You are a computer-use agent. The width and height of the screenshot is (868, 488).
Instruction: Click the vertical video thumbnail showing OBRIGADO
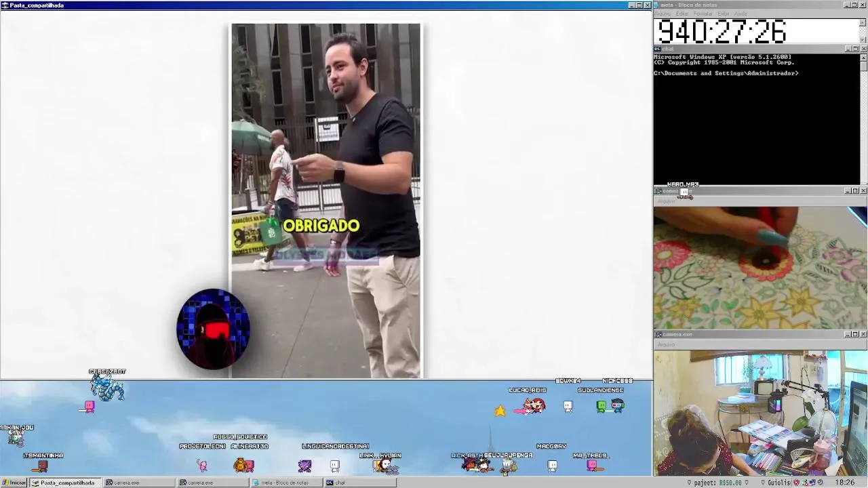[x=325, y=201]
